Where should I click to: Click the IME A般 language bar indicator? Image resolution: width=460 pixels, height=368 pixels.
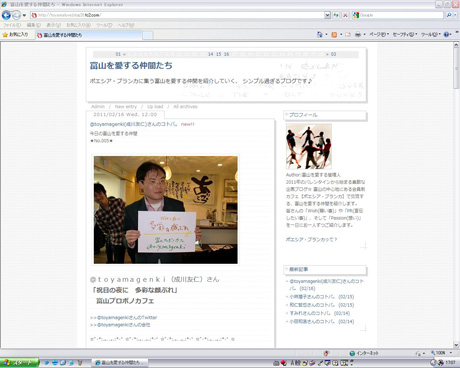(x=296, y=363)
